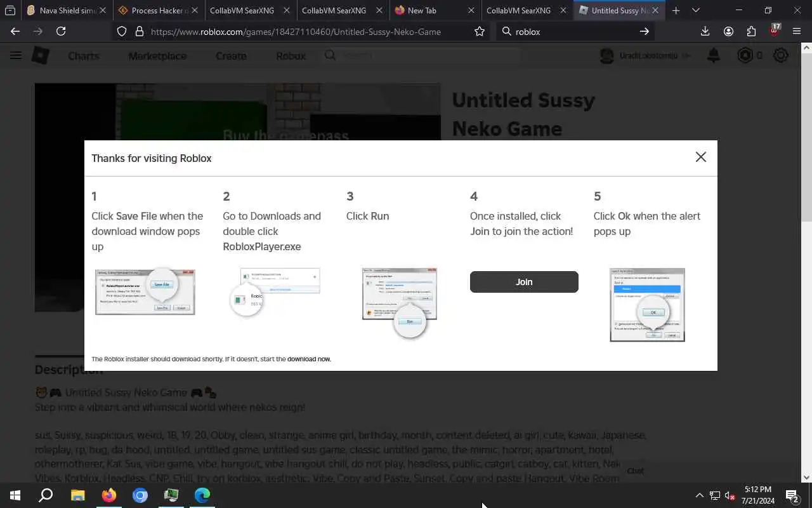Click the Untitled Sussy Neko Game title
Screen dimensions: 812x508
pos(523,114)
